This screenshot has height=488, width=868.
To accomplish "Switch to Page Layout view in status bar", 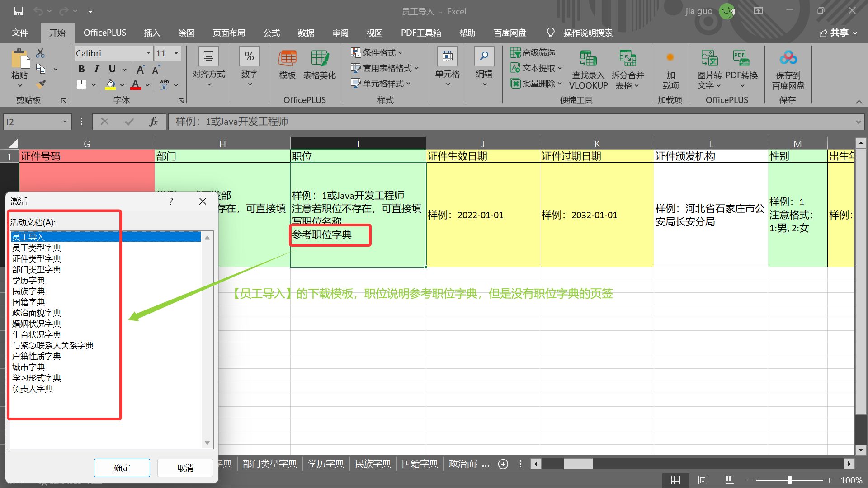I will [x=703, y=480].
